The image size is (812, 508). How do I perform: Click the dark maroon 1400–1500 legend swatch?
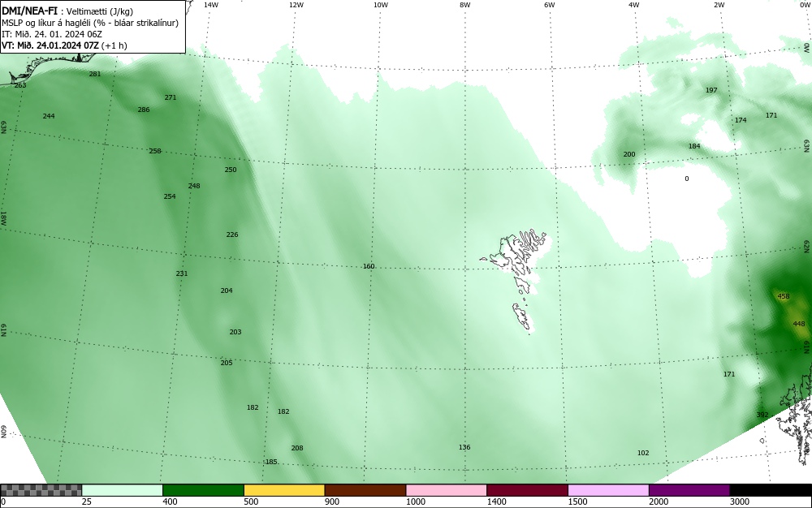tap(527, 490)
